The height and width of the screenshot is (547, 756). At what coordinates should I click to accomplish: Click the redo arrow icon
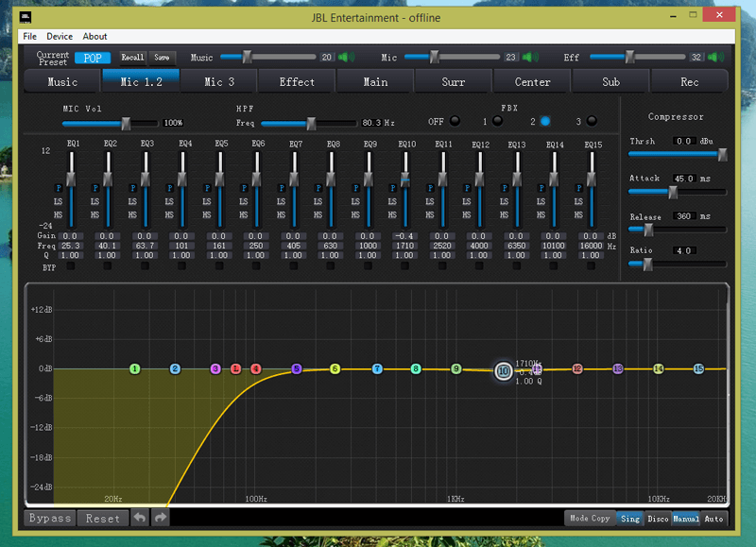pos(161,518)
